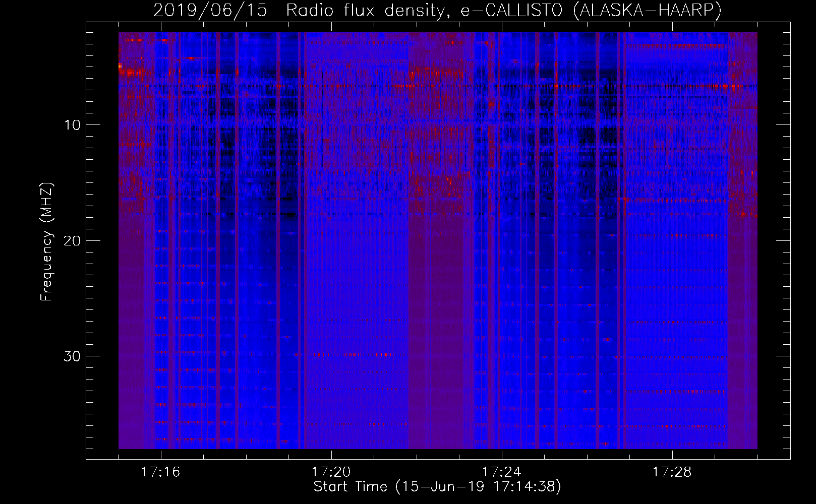The image size is (816, 504).
Task: Click the 30 MHz frequency tick label
Action: 72,356
